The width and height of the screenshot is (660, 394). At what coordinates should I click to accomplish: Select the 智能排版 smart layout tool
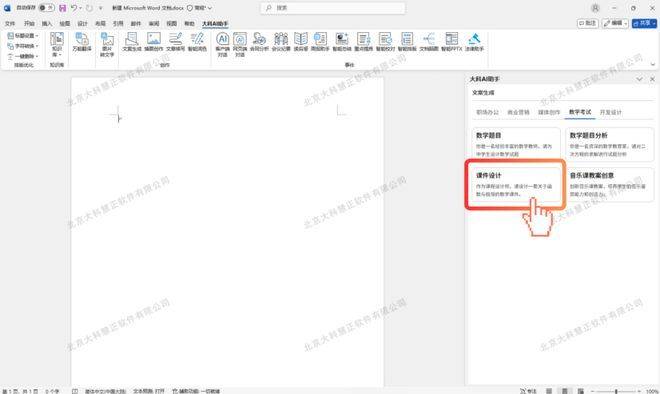click(407, 42)
